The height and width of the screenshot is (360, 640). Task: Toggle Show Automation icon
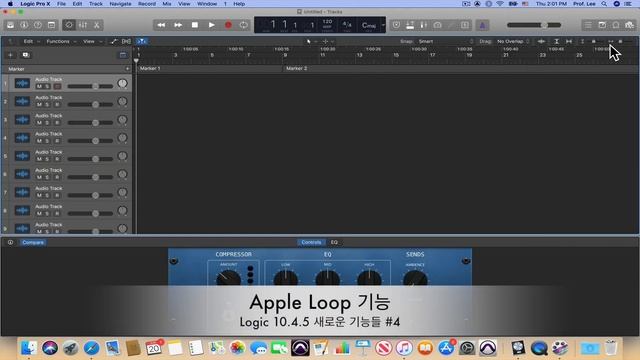[x=114, y=42]
